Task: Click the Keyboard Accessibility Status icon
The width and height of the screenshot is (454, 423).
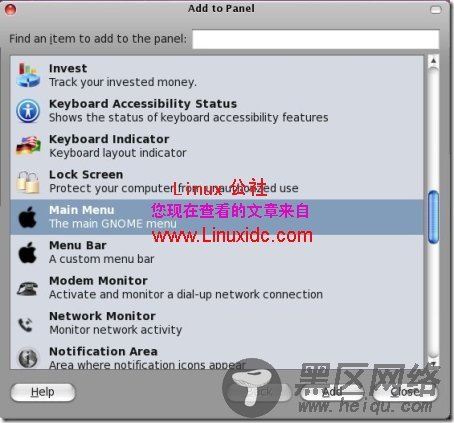Action: coord(28,110)
